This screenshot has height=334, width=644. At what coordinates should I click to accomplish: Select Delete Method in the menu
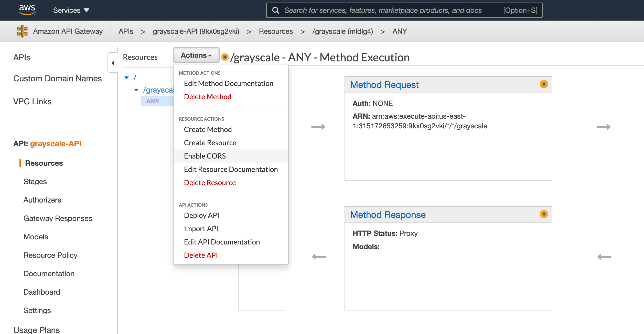(208, 97)
